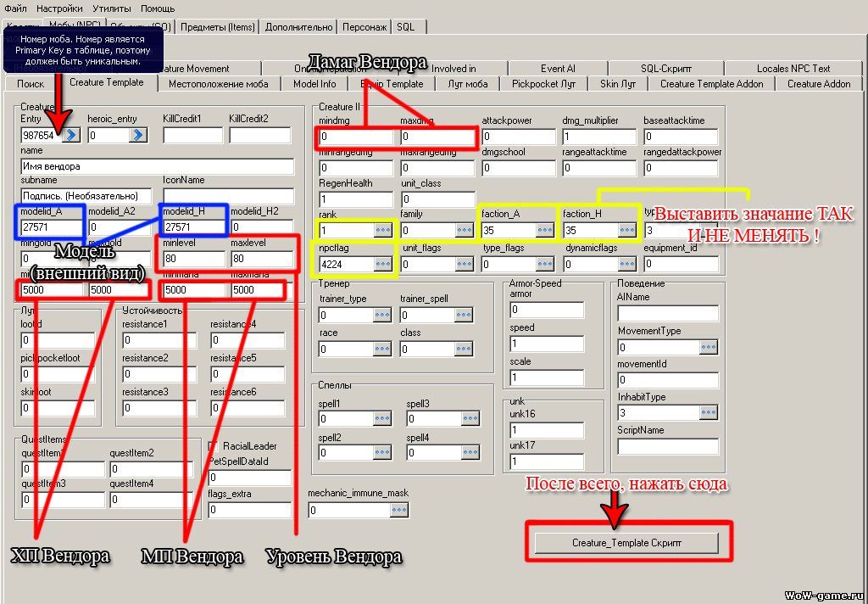Open the unit_flags lookup dots button
This screenshot has height=604, width=868.
tap(464, 265)
